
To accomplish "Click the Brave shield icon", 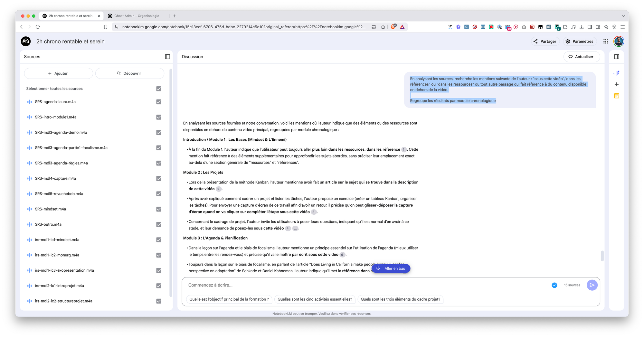I will [393, 27].
